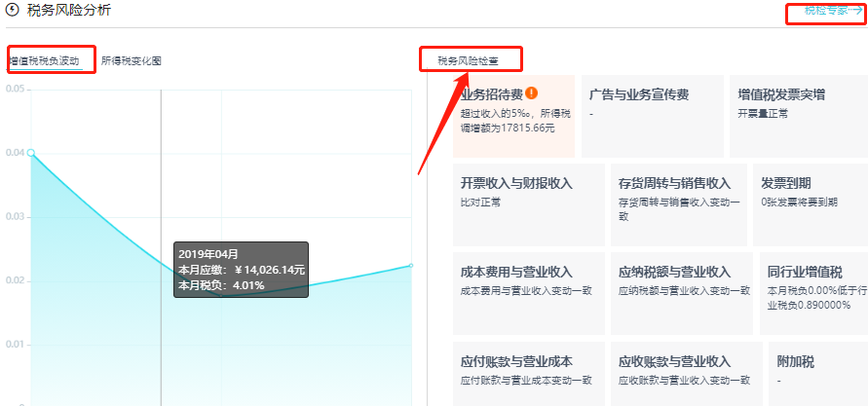Switch to the 增值税税负波动 tab
This screenshot has height=406, width=868.
coord(45,60)
